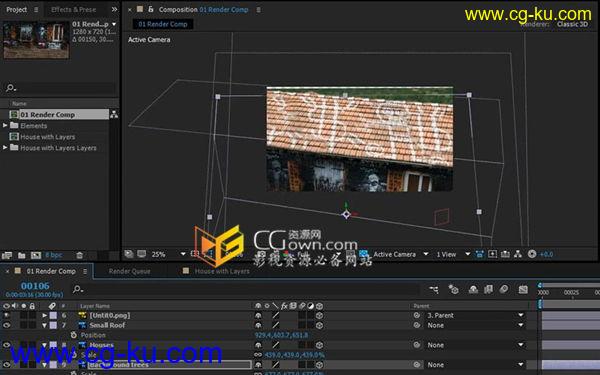Switch to the Effects & Presets tab

(73, 10)
